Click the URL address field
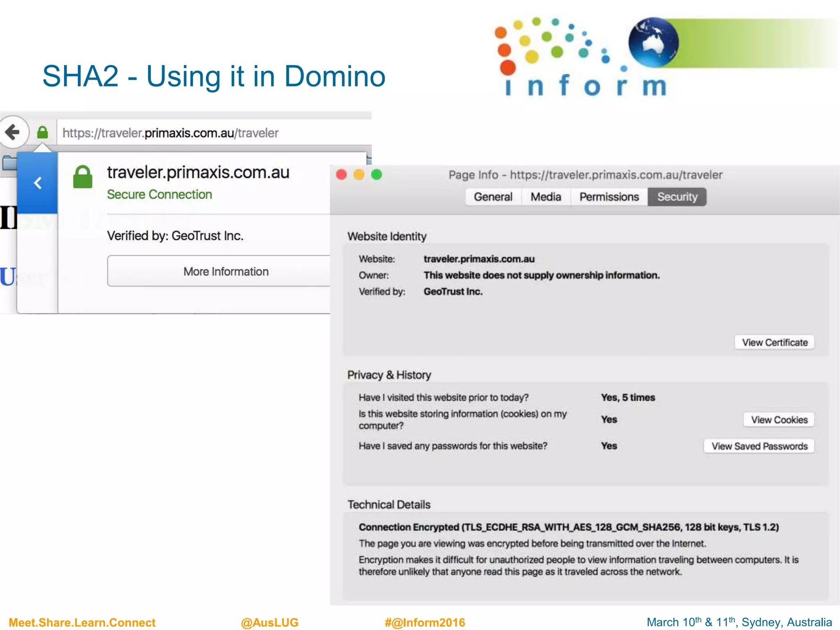The image size is (840, 630). 214,133
